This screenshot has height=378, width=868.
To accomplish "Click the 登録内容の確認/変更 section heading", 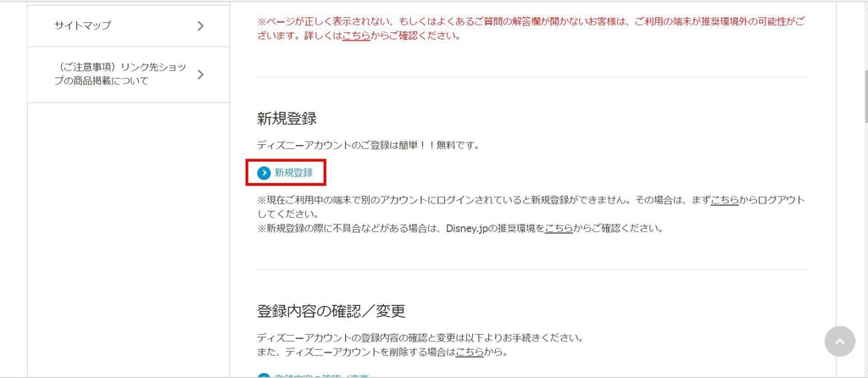I will tap(331, 311).
